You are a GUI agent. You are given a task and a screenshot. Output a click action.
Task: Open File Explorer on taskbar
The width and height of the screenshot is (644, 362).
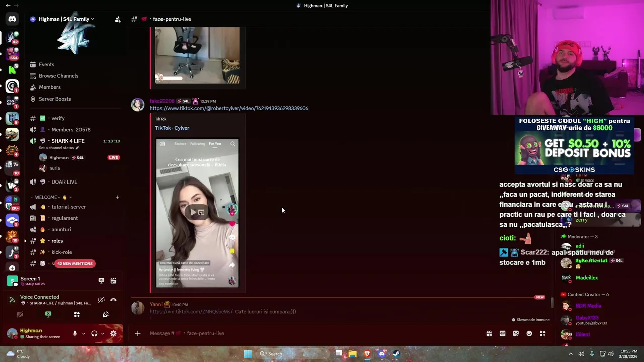pyautogui.click(x=353, y=354)
